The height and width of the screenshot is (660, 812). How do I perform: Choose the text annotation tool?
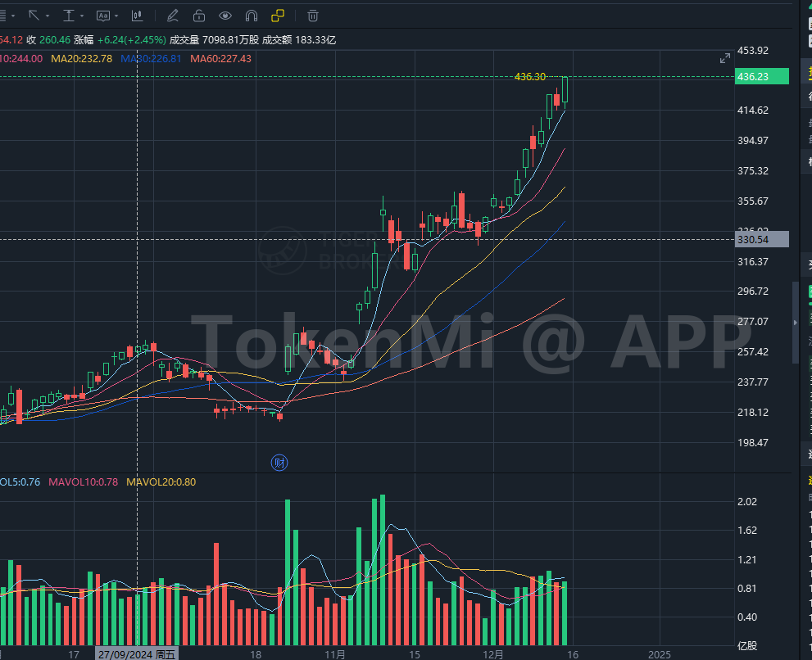[102, 15]
